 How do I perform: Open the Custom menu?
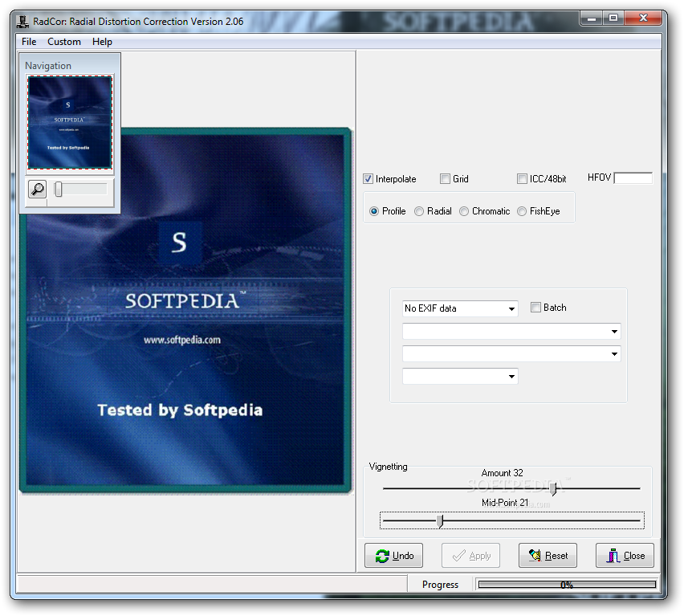64,42
